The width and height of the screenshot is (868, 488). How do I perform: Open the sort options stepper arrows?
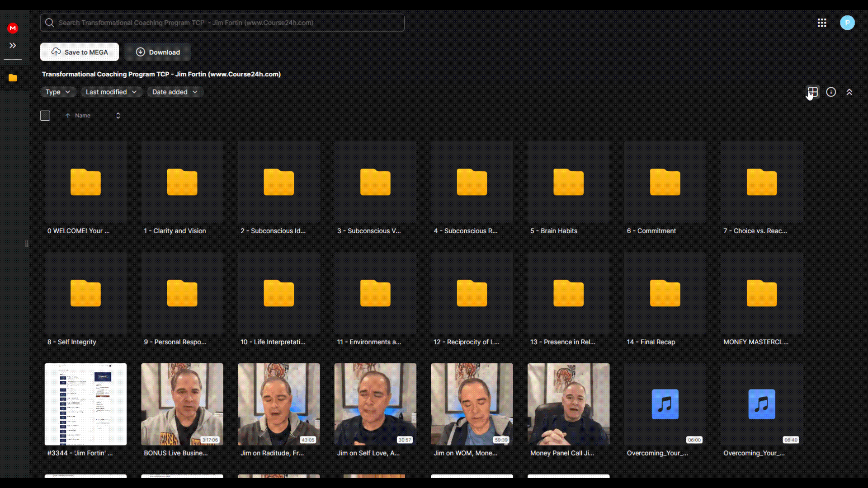118,116
